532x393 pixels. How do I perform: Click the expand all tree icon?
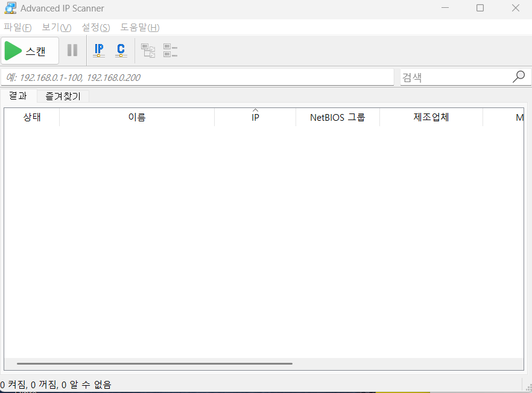pos(148,51)
